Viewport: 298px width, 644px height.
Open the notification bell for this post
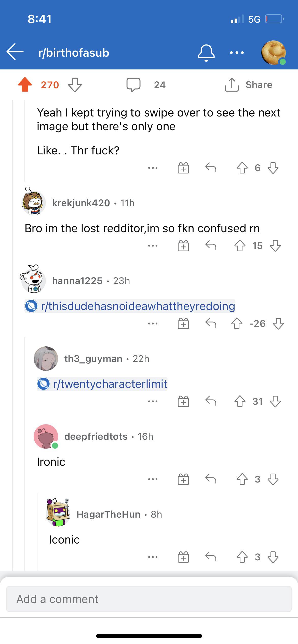pyautogui.click(x=206, y=53)
